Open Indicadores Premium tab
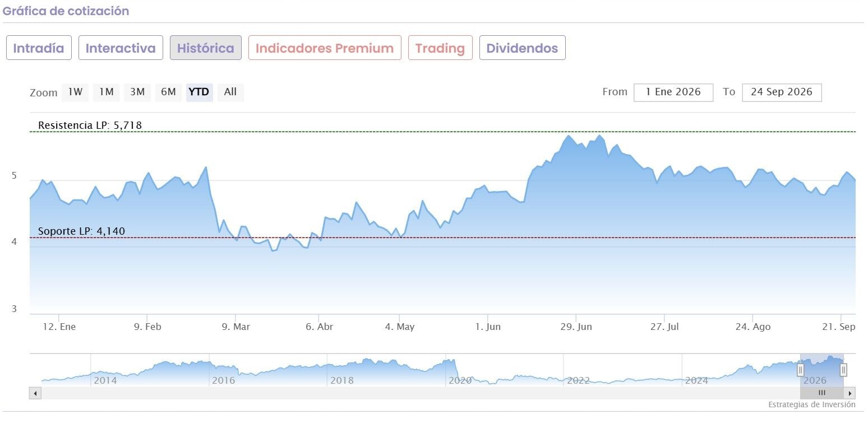 (x=325, y=48)
